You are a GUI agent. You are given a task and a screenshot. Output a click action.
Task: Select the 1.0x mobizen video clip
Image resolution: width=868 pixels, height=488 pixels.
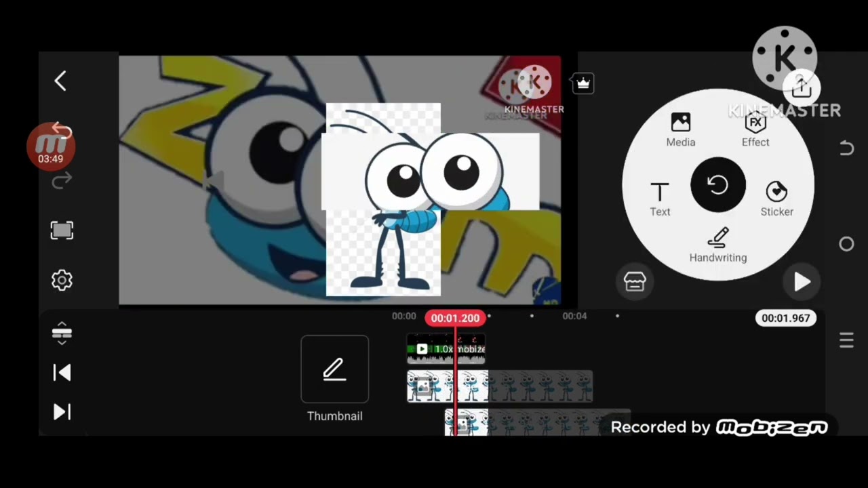click(446, 348)
